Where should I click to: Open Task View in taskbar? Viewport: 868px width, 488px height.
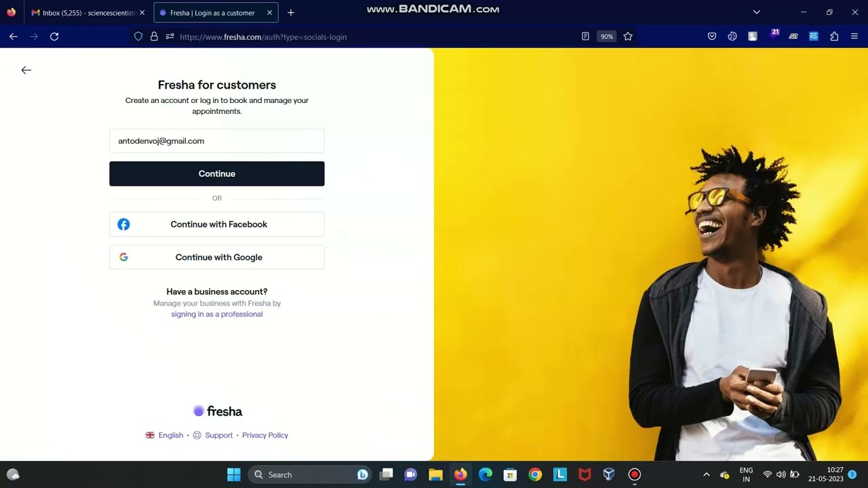point(386,474)
